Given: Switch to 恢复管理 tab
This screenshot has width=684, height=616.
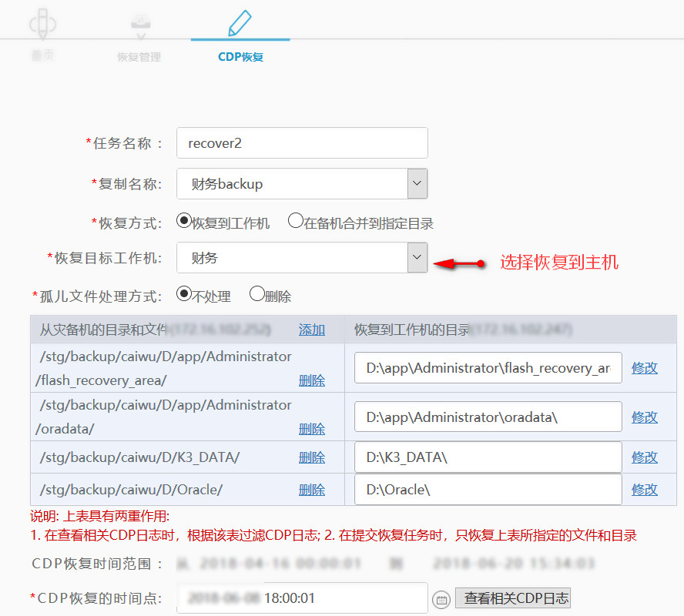Looking at the screenshot, I should click(x=139, y=57).
